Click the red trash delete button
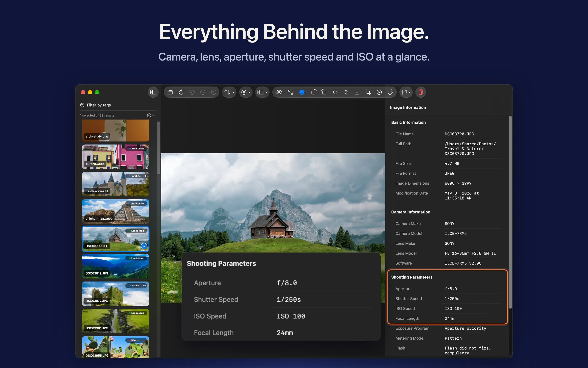The width and height of the screenshot is (588, 368). [421, 92]
